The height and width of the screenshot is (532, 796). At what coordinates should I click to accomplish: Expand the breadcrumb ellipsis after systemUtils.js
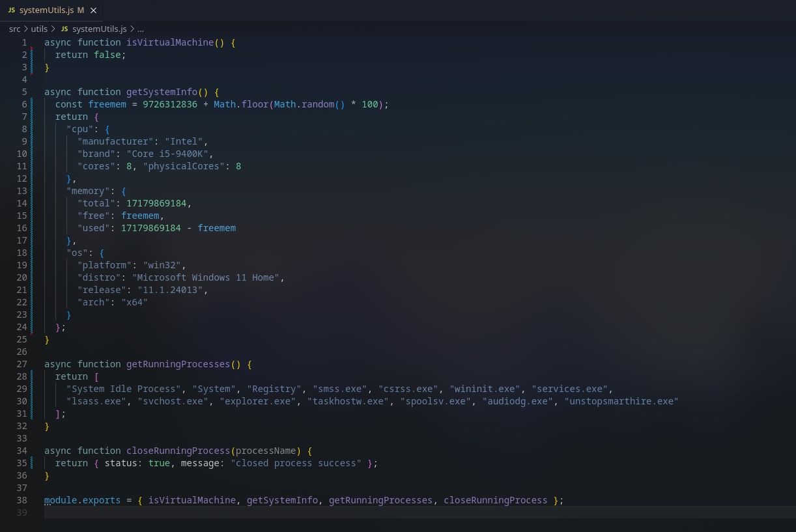click(x=141, y=29)
